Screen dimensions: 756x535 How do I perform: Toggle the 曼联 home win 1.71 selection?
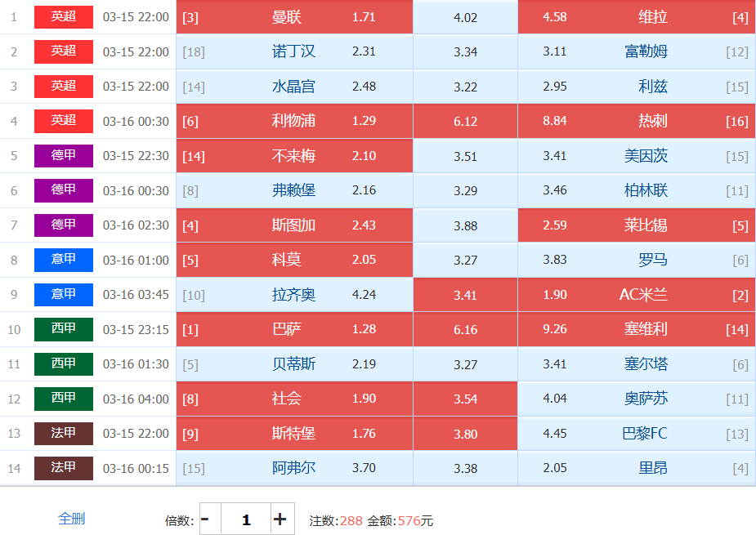click(x=294, y=17)
